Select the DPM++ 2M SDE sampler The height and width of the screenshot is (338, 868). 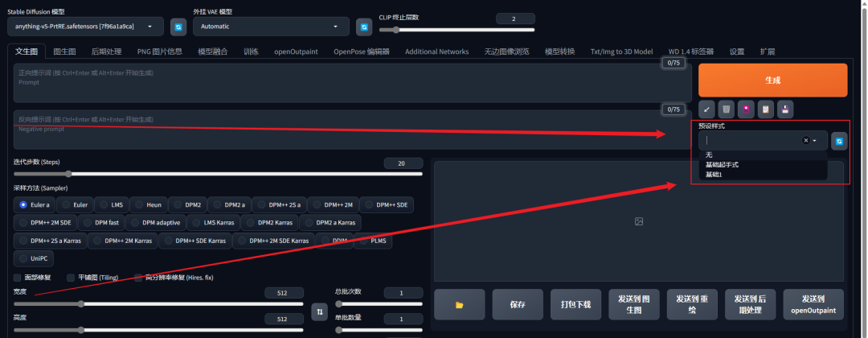click(45, 223)
